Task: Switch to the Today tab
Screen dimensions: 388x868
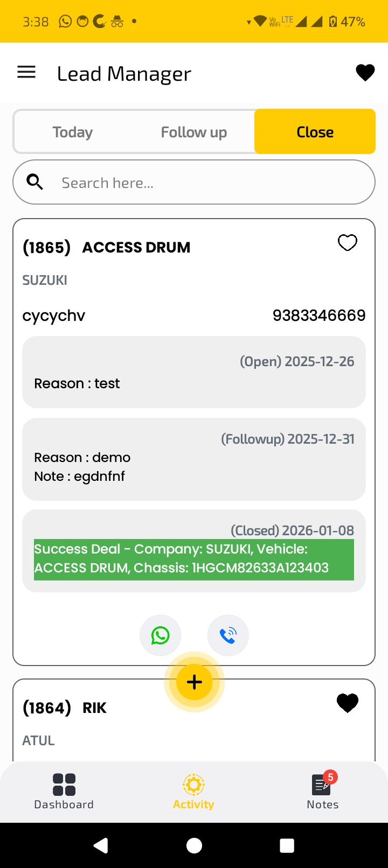Action: 73,132
